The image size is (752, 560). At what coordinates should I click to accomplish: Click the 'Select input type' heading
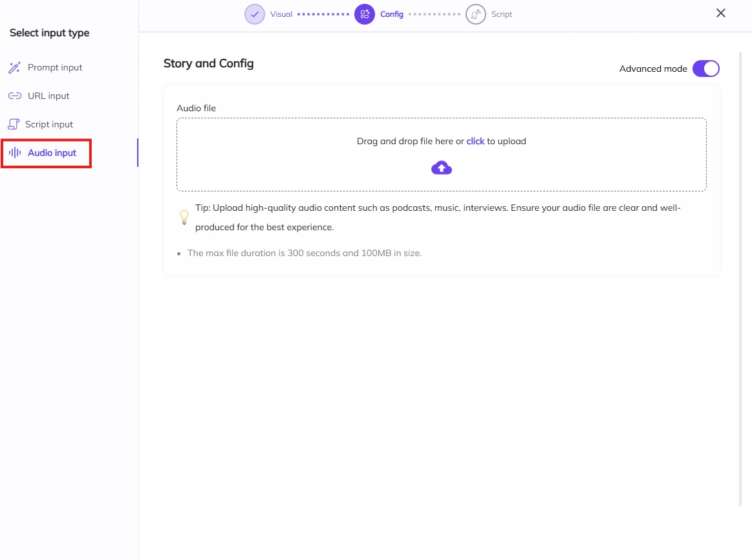pyautogui.click(x=49, y=33)
